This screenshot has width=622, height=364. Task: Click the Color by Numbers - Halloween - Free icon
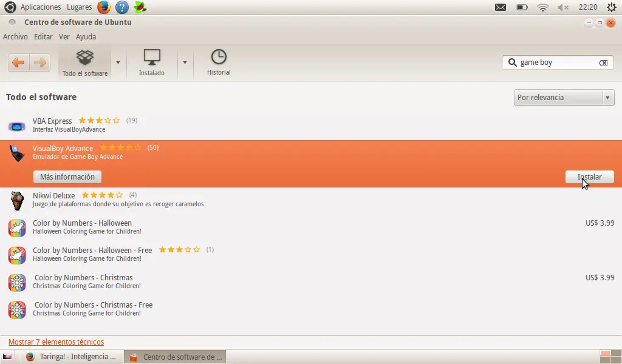coord(17,255)
